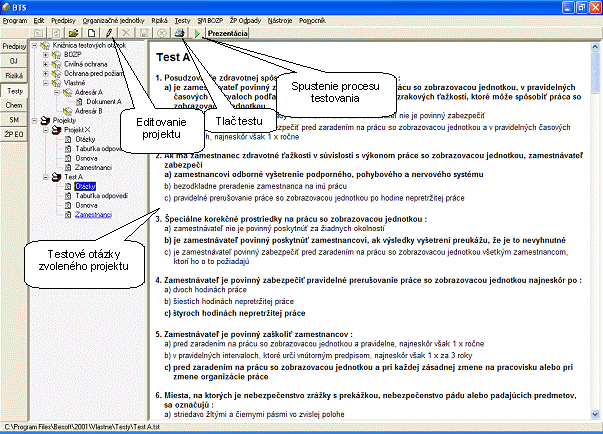Screen dimensions: 603x434
Task: Click the Dokument A document icon
Action: tap(79, 102)
